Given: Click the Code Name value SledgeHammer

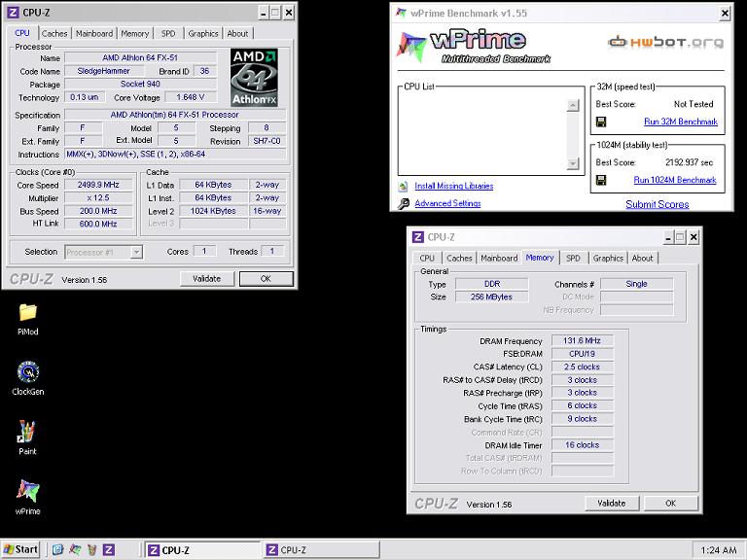Looking at the screenshot, I should 104,71.
